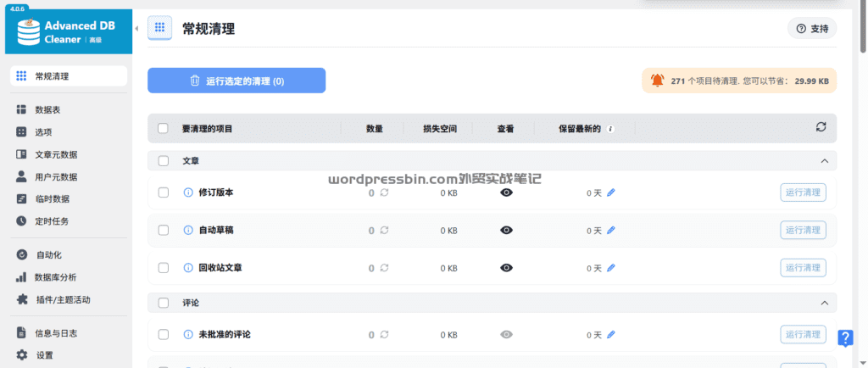Click the 损失空间 column header
This screenshot has width=868, height=368.
(440, 129)
